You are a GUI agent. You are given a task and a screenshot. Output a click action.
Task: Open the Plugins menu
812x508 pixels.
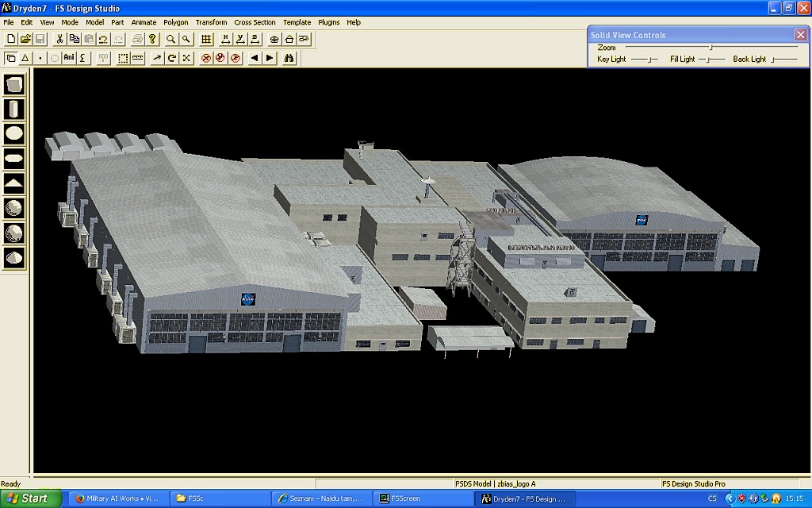[329, 22]
